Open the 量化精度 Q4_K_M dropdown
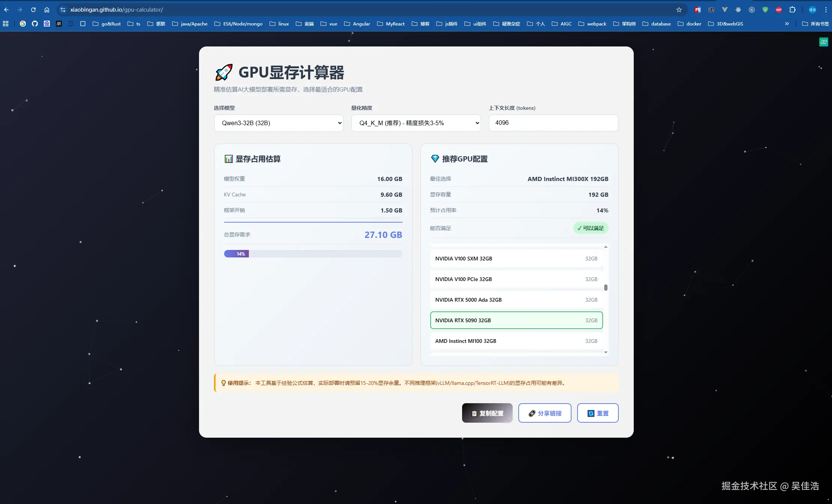The width and height of the screenshot is (832, 504). click(x=416, y=123)
